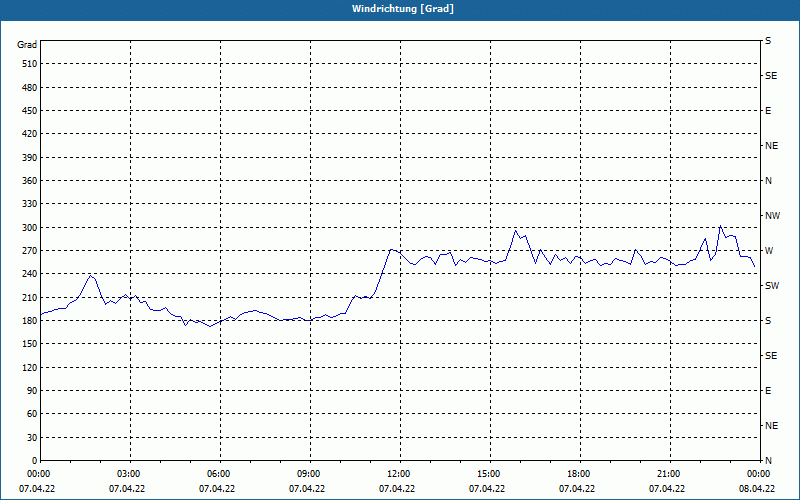Click the 15:00 time label
This screenshot has height=500, width=800.
490,474
